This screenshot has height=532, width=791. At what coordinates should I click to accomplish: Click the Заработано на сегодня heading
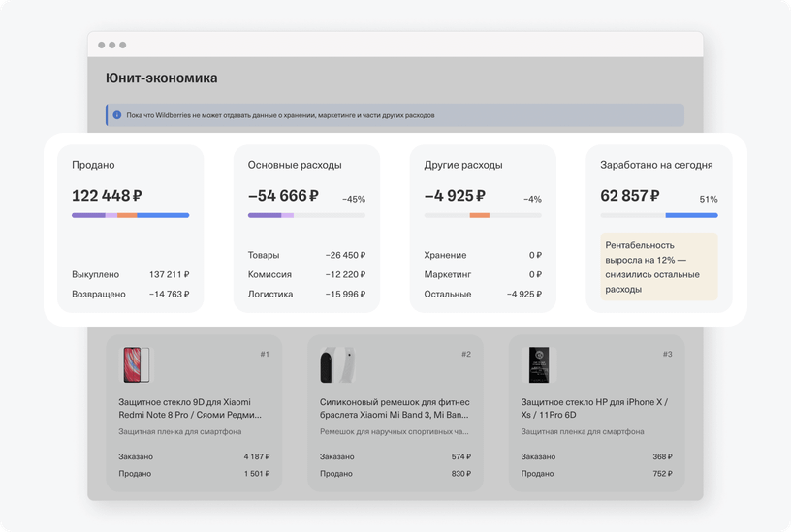click(656, 165)
